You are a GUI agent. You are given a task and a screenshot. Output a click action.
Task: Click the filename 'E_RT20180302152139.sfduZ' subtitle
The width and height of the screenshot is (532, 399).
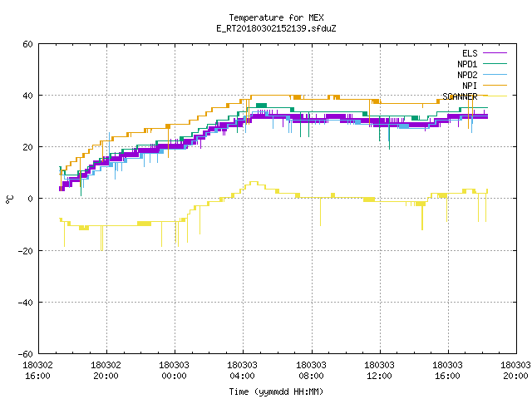point(276,28)
